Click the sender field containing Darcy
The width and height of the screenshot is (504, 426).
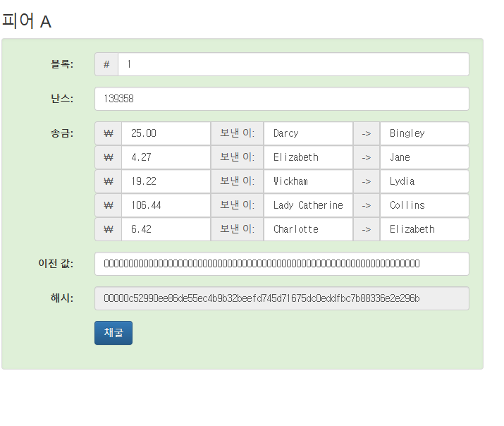point(308,133)
